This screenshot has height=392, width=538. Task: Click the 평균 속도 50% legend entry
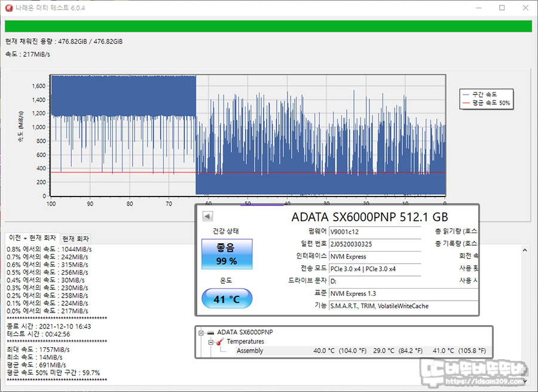(486, 103)
